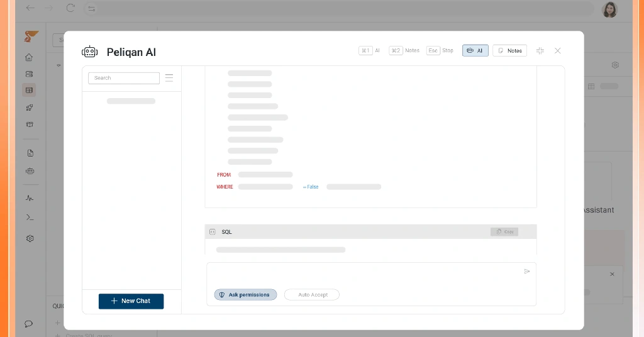The height and width of the screenshot is (337, 644).
Task: Open connections server icon in background sidebar
Action: click(x=29, y=74)
